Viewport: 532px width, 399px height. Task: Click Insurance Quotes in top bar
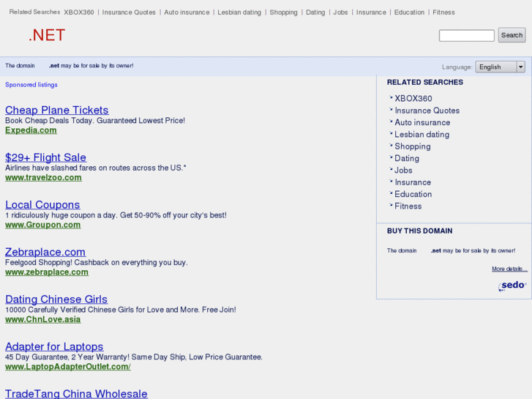[129, 12]
